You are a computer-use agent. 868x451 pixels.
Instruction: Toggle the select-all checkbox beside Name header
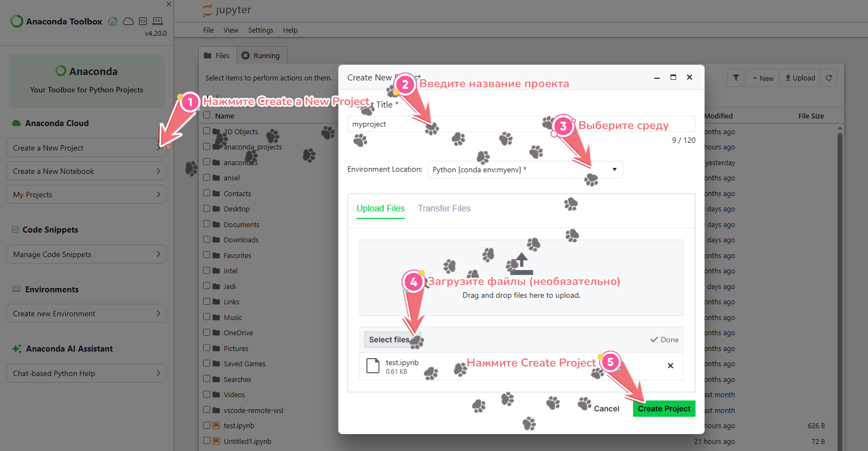[x=207, y=115]
